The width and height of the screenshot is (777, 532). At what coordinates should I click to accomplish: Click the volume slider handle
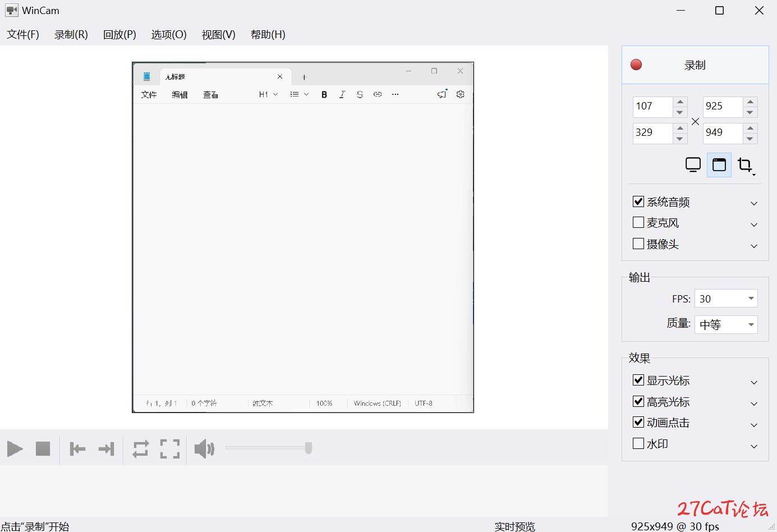point(309,448)
